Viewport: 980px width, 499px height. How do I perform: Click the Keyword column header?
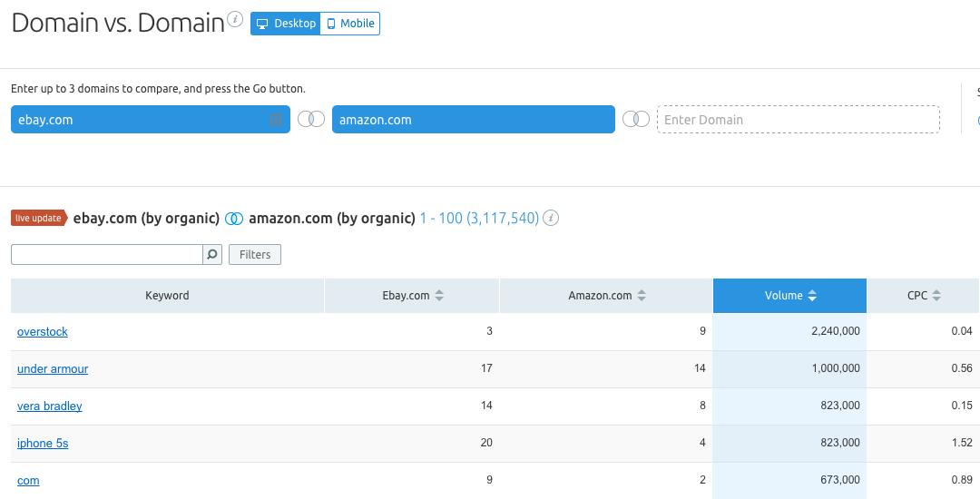[168, 296]
